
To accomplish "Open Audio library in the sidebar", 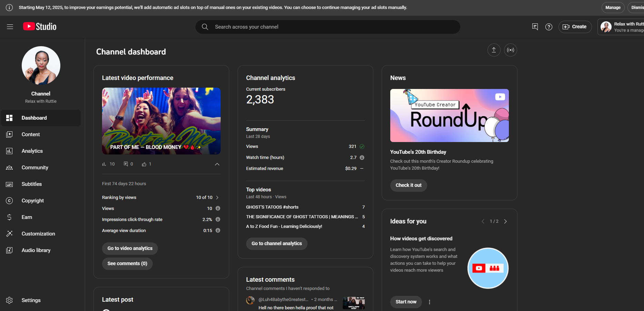I will (x=41, y=250).
